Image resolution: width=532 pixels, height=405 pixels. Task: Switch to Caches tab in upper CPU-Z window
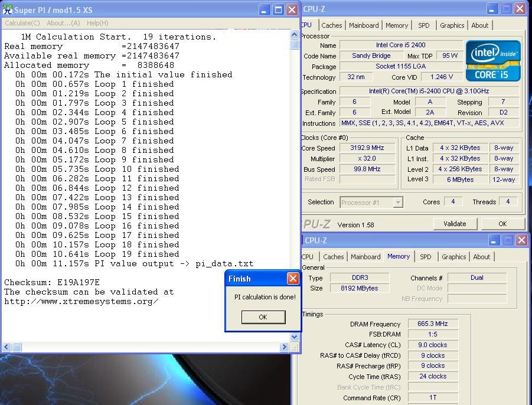coord(331,25)
